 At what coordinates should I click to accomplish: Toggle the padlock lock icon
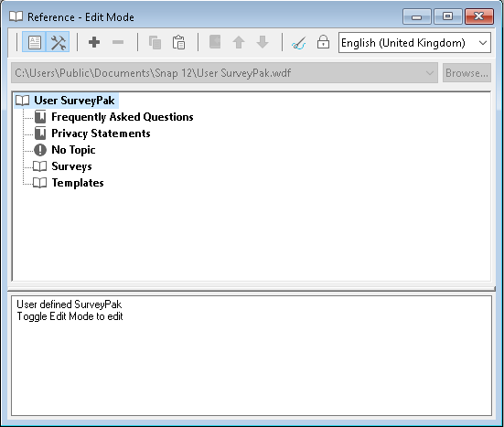[323, 42]
